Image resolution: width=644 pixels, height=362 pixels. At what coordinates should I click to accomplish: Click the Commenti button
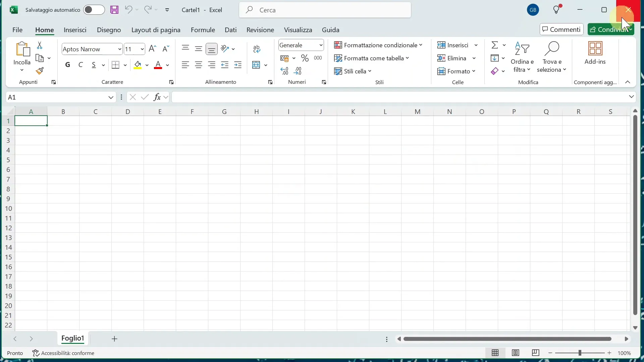click(561, 29)
